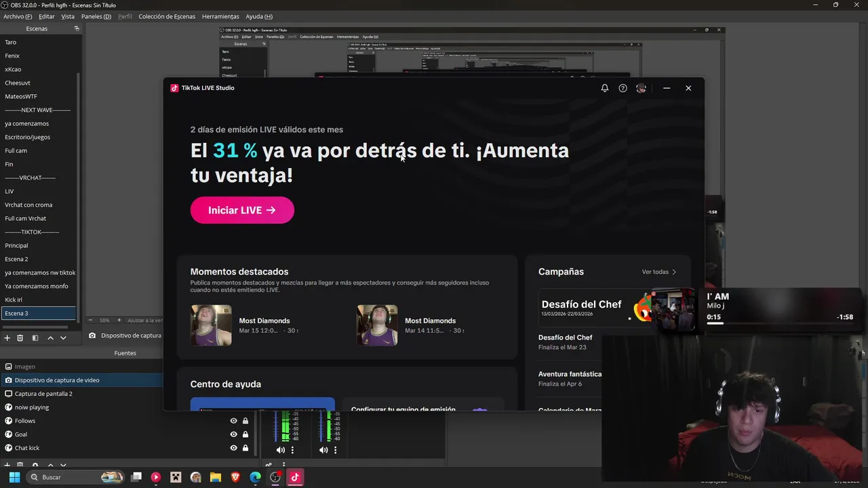868x488 pixels.
Task: Unlock the Chat kick source lock icon
Action: 245,448
